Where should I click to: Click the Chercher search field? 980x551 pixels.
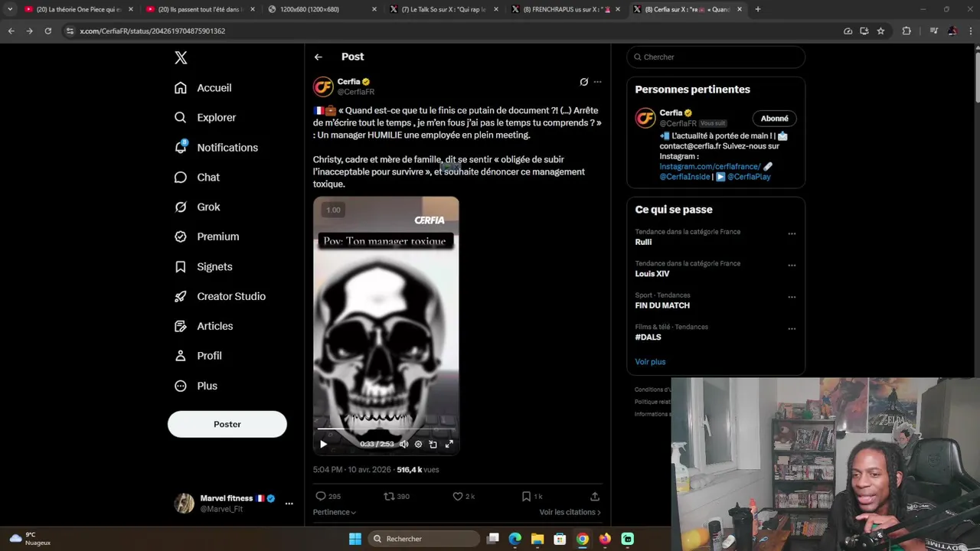(x=716, y=57)
